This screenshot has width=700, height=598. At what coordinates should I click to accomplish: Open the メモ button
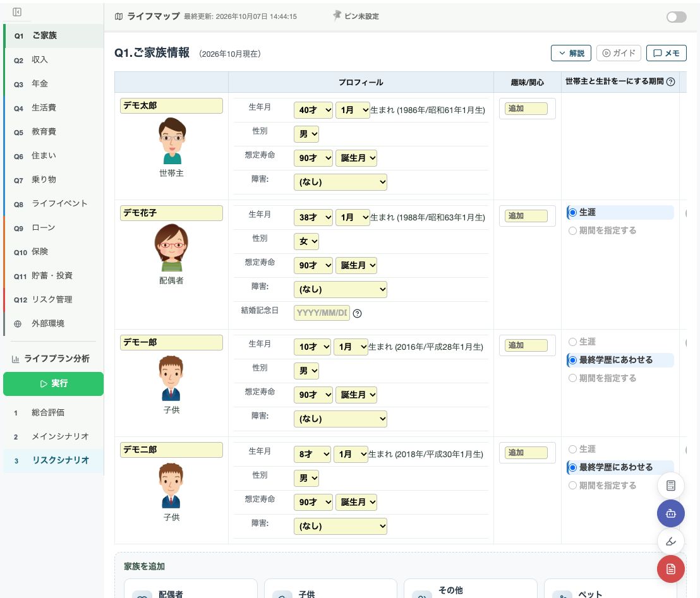[666, 53]
